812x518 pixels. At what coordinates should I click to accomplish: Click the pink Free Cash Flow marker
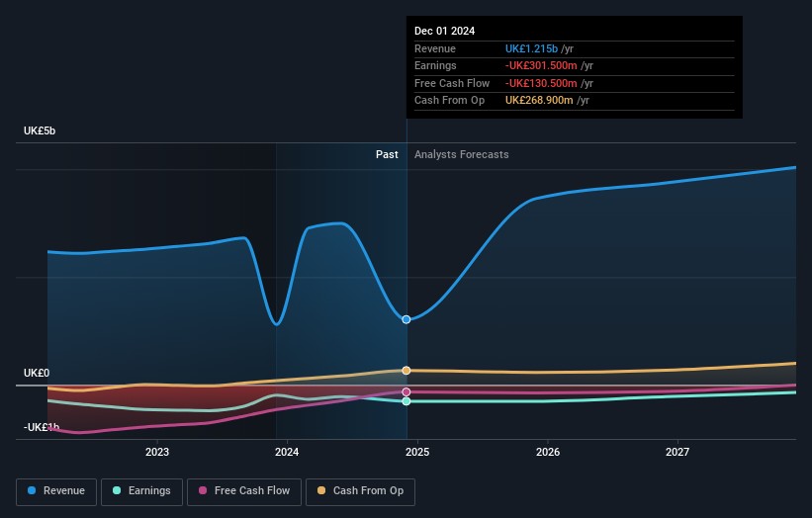(406, 392)
